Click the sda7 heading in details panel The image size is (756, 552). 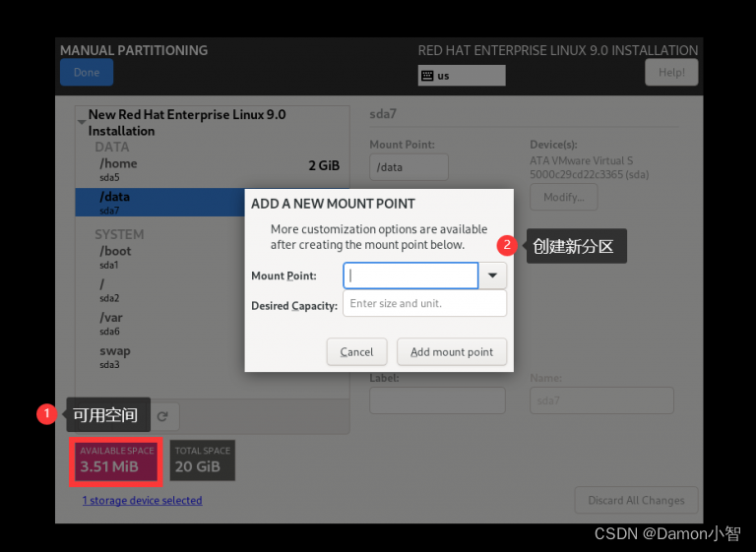click(x=383, y=114)
